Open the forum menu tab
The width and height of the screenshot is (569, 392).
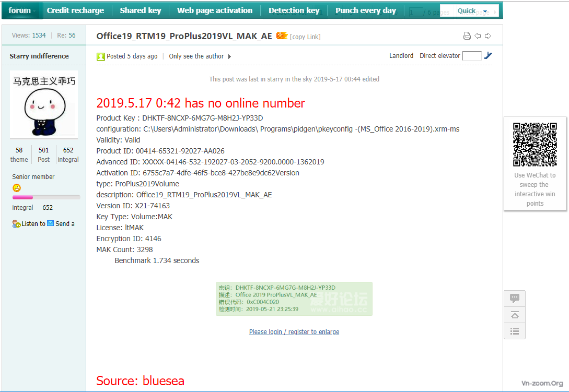click(x=22, y=10)
